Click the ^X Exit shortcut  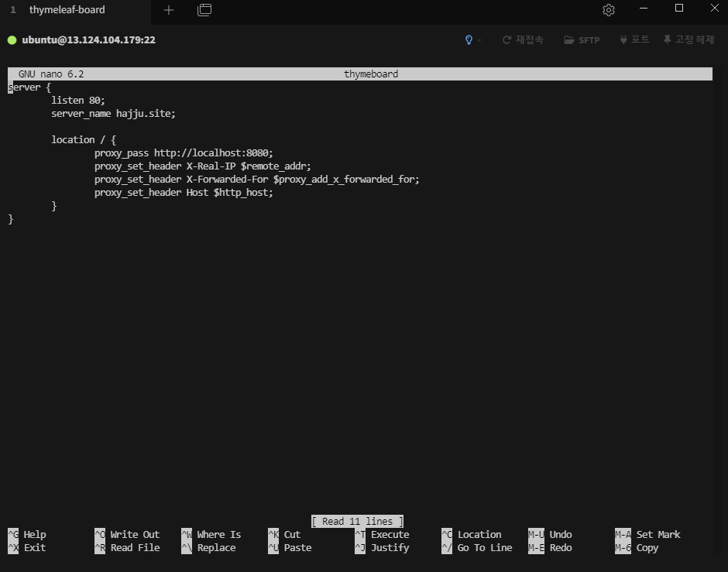27,548
